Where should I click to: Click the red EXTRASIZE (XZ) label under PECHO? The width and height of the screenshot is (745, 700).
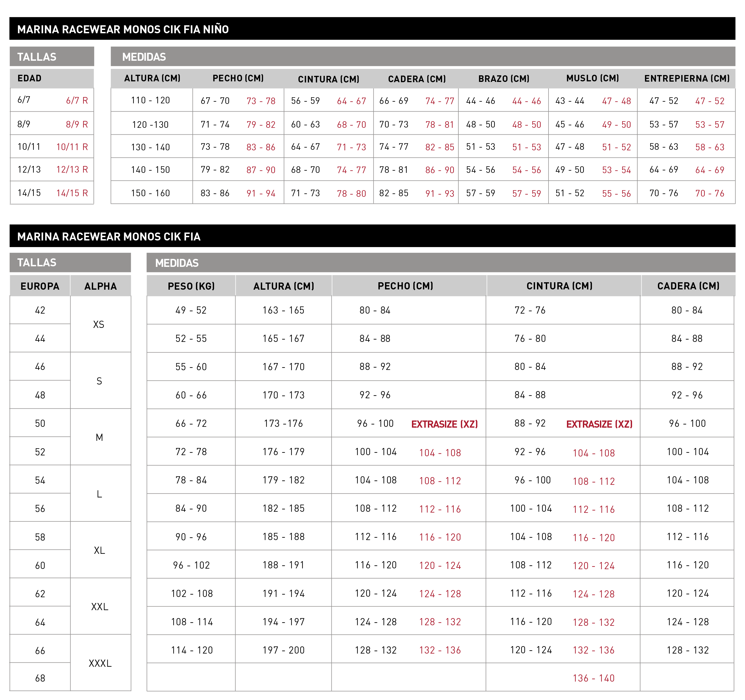coord(444,424)
